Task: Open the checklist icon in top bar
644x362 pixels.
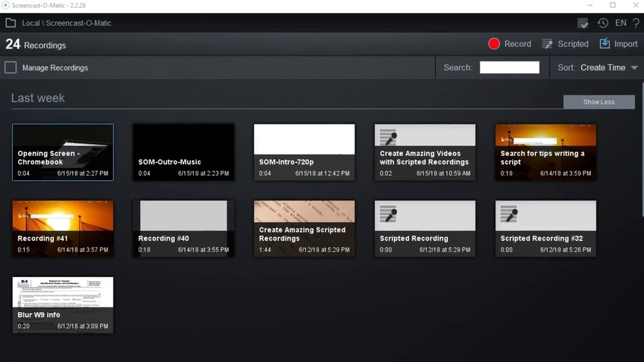Action: point(583,23)
